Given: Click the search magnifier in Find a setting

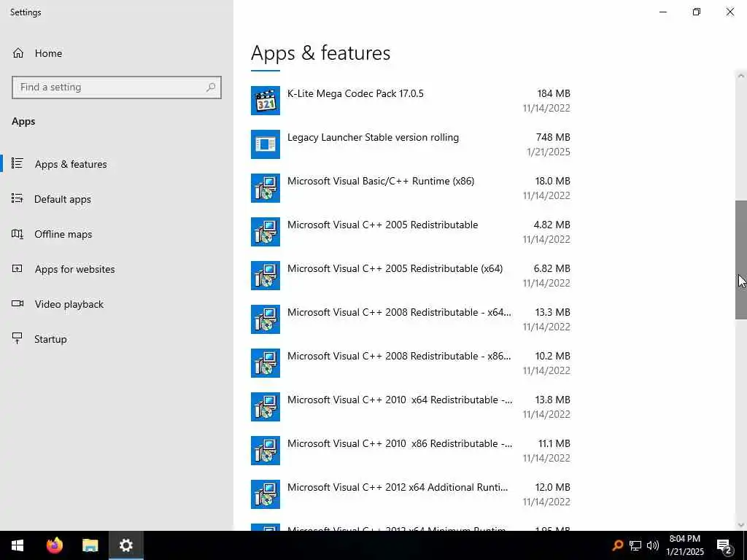Looking at the screenshot, I should click(211, 87).
